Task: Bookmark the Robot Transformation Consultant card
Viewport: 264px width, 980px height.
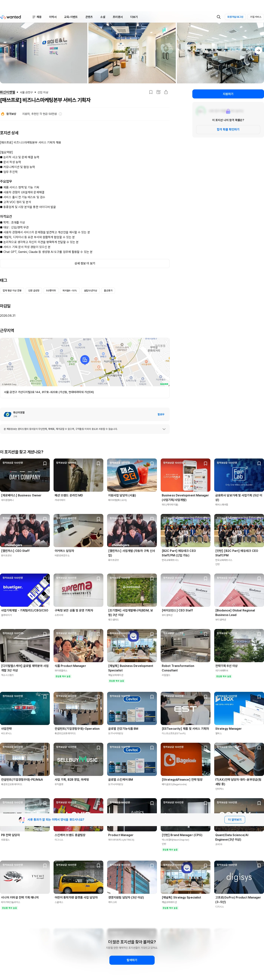Action: point(206,634)
